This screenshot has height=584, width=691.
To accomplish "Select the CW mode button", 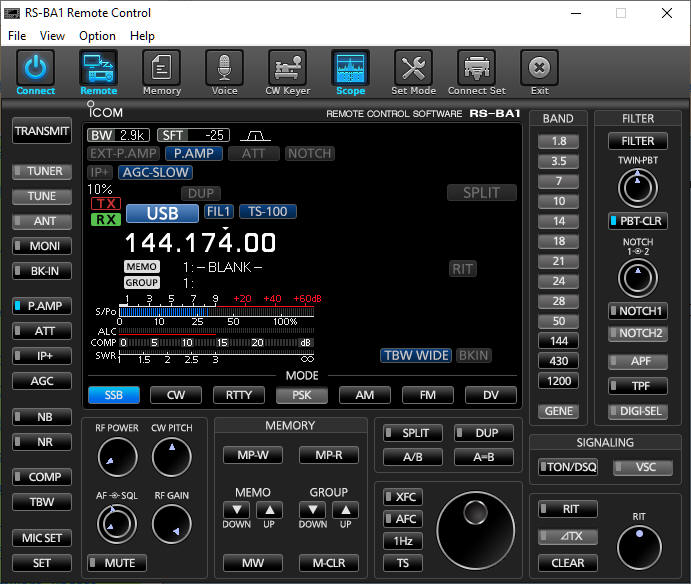I will pyautogui.click(x=176, y=395).
